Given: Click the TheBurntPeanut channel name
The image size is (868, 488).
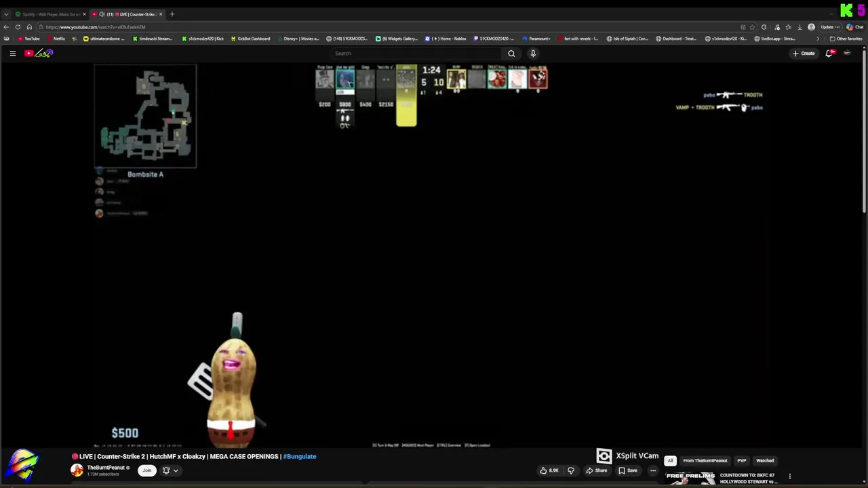Looking at the screenshot, I should click(x=106, y=468).
